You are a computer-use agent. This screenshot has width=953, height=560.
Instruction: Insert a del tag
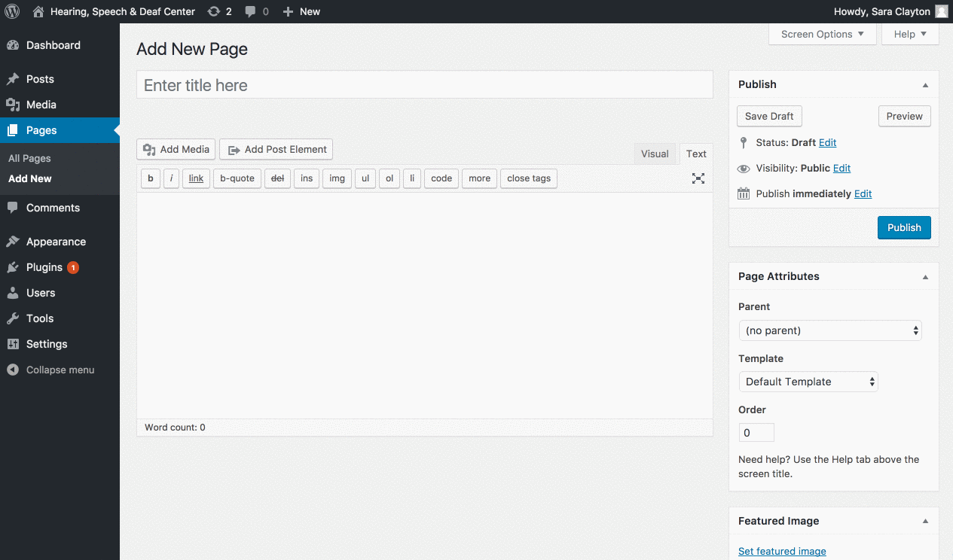point(277,178)
